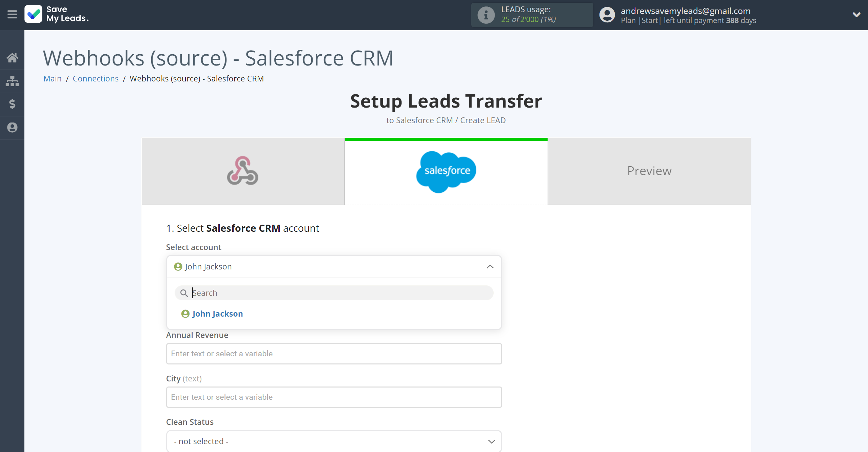Open the hamburger menu
868x452 pixels.
[x=12, y=15]
